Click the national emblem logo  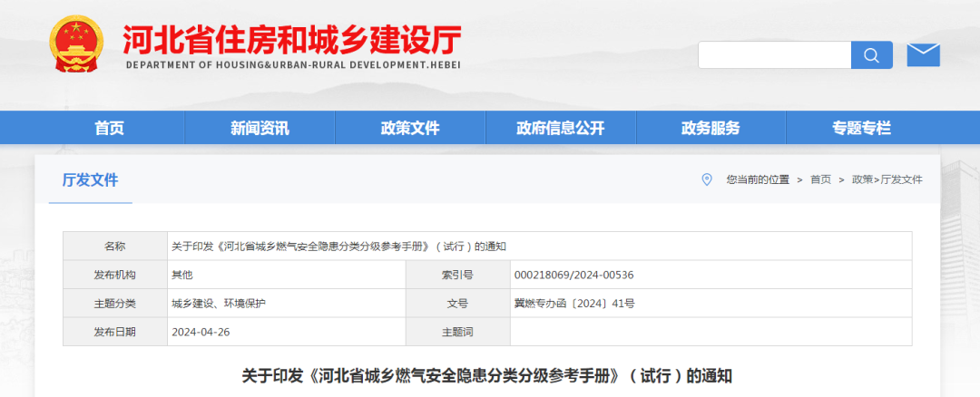point(77,44)
